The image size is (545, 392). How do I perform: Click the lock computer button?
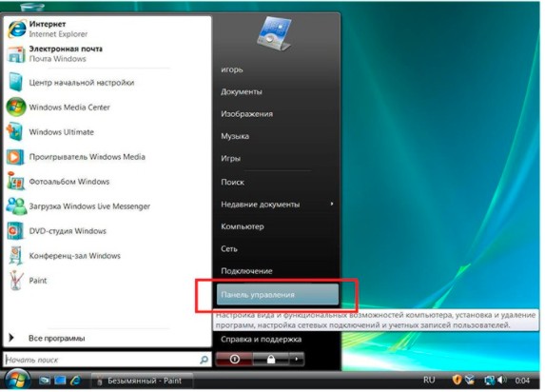pyautogui.click(x=271, y=359)
